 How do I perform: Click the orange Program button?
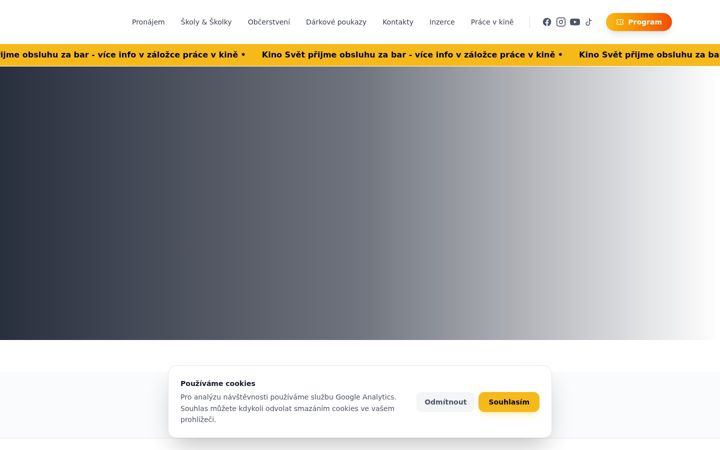pos(639,22)
